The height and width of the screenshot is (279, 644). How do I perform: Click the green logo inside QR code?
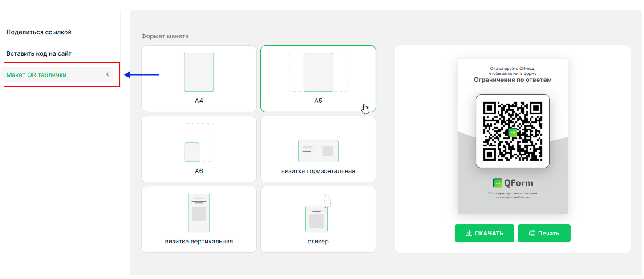click(x=513, y=132)
